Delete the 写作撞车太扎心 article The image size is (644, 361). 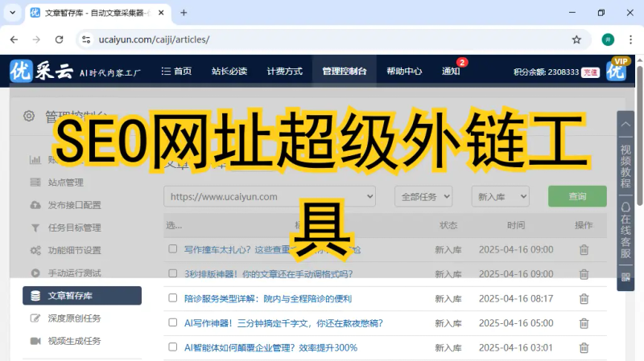584,249
